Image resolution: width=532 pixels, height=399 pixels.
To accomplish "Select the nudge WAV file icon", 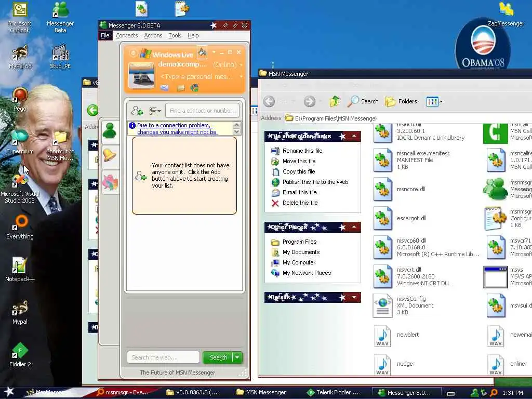I will pyautogui.click(x=383, y=365).
